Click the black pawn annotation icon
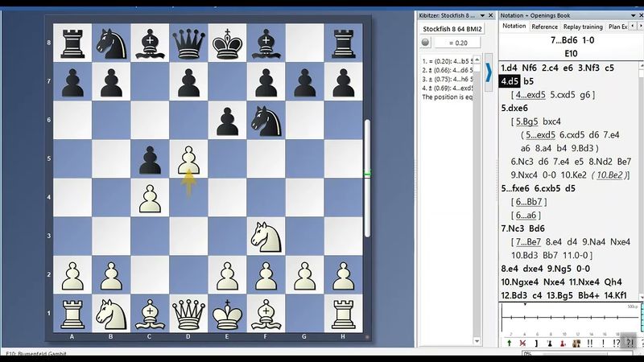 [x=551, y=343]
